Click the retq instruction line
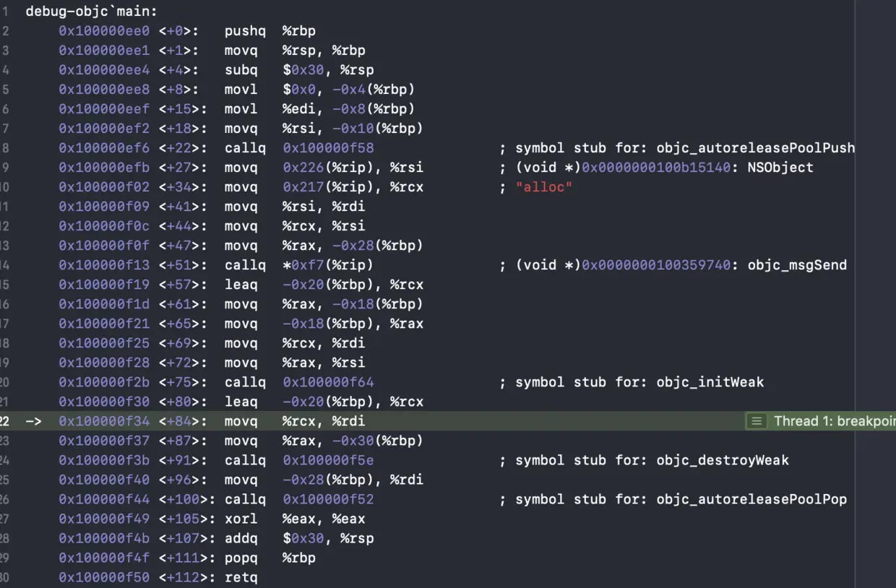 pos(241,577)
